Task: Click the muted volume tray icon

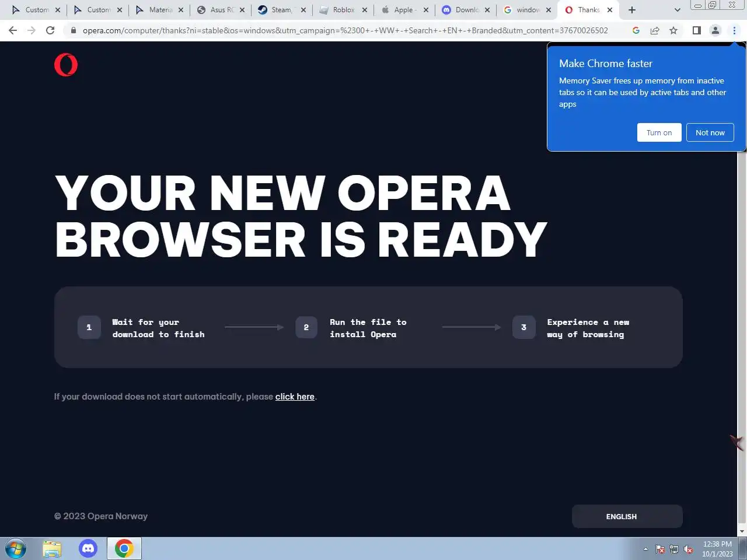Action: pyautogui.click(x=688, y=549)
